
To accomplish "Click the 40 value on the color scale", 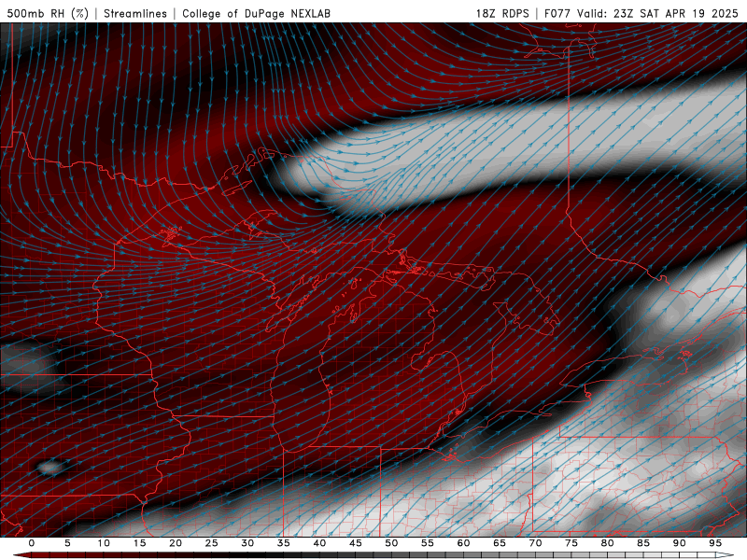I will pos(319,543).
